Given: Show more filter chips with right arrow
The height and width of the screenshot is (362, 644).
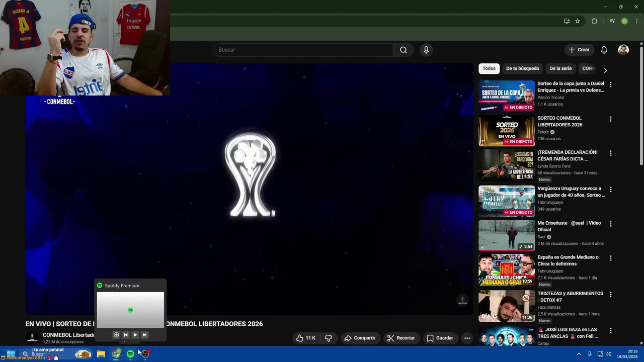Looking at the screenshot, I should point(605,70).
